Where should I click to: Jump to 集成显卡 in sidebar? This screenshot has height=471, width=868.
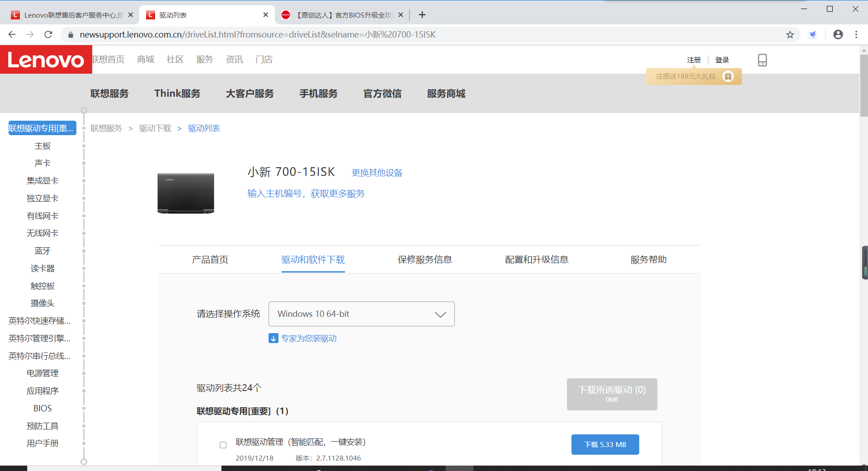coord(42,181)
